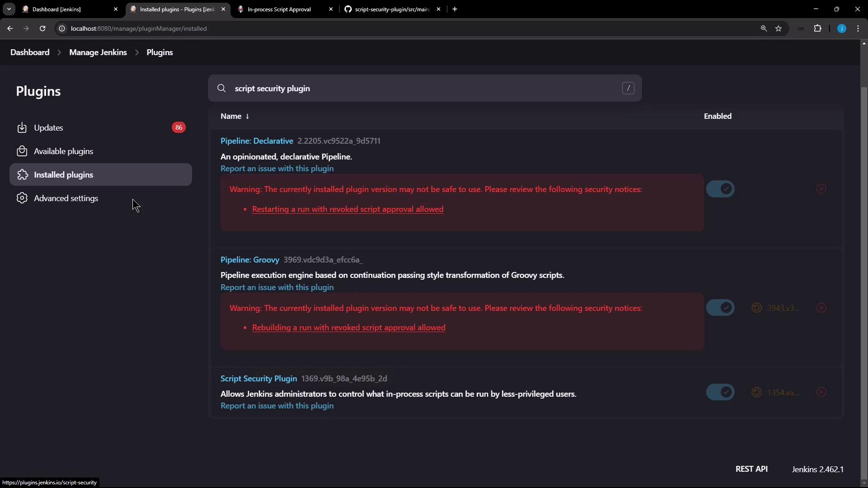The width and height of the screenshot is (868, 488).
Task: Click downgrade icon for Script Security Plugin
Action: coord(756,392)
